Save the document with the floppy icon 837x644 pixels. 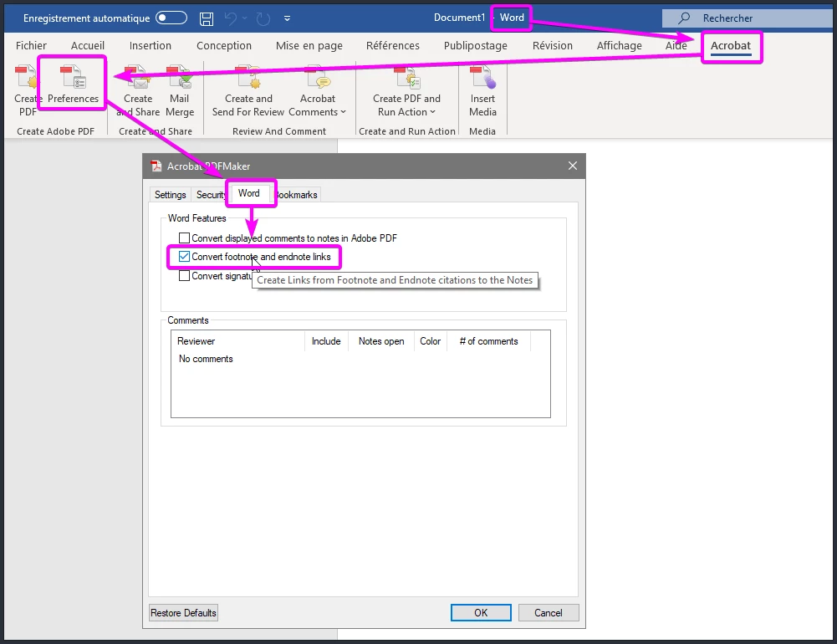coord(207,18)
